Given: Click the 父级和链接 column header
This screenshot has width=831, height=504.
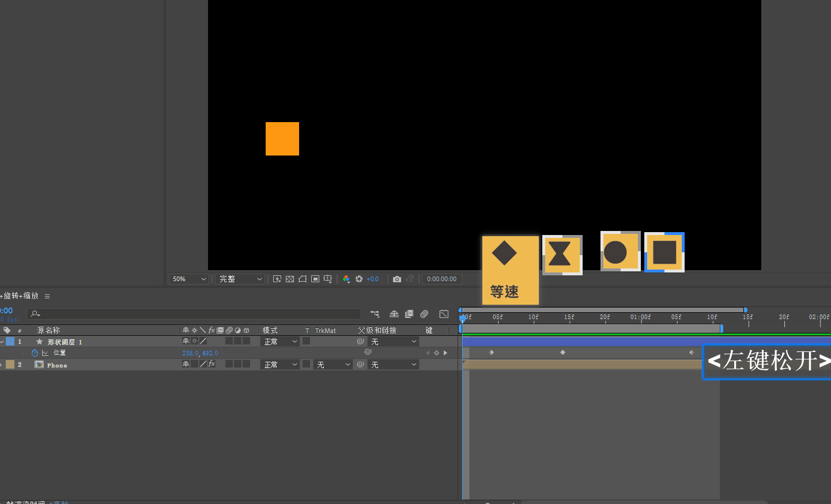Looking at the screenshot, I should 377,330.
